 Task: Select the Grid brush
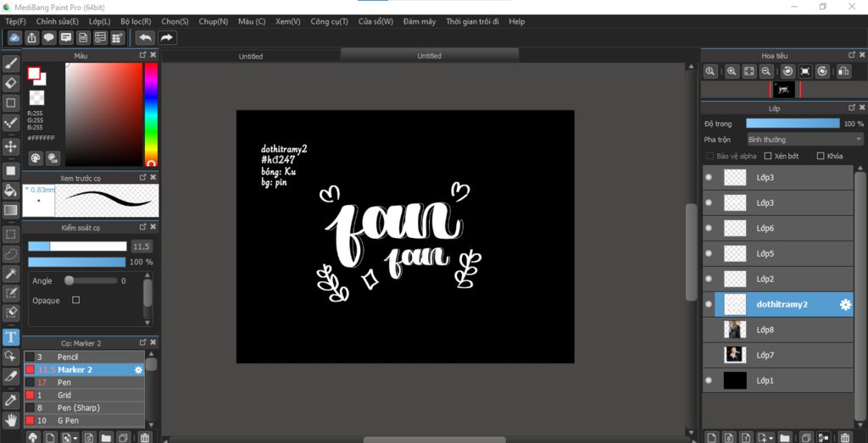(x=84, y=396)
